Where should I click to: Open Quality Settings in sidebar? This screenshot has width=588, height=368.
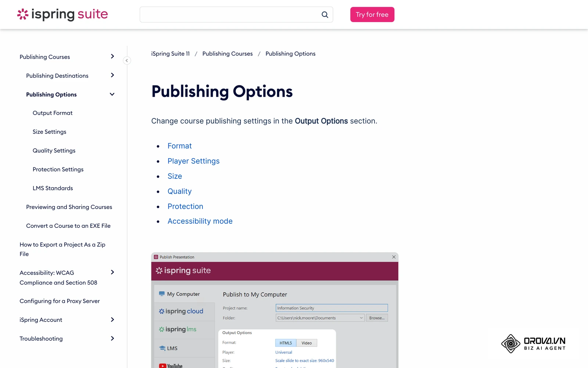54,151
